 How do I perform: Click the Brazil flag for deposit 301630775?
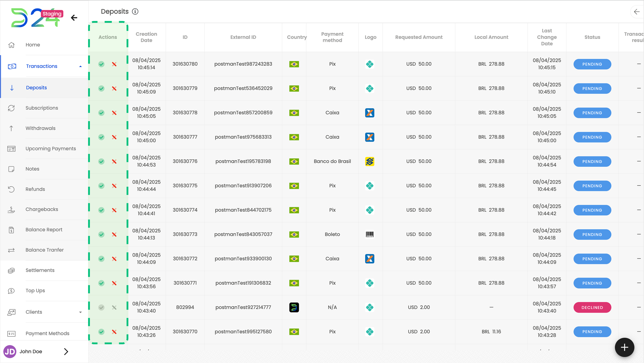coord(294,186)
